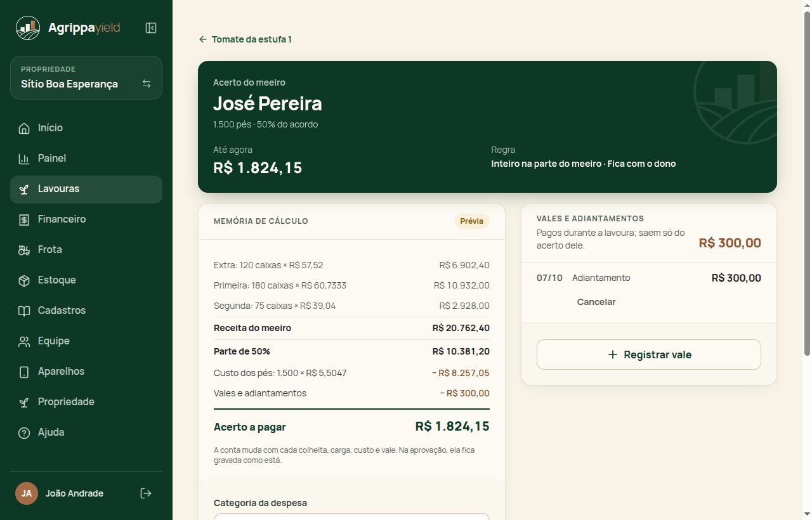Screen dimensions: 812x520
Task: Click the Lavouras sprout icon
Action: coord(24,189)
